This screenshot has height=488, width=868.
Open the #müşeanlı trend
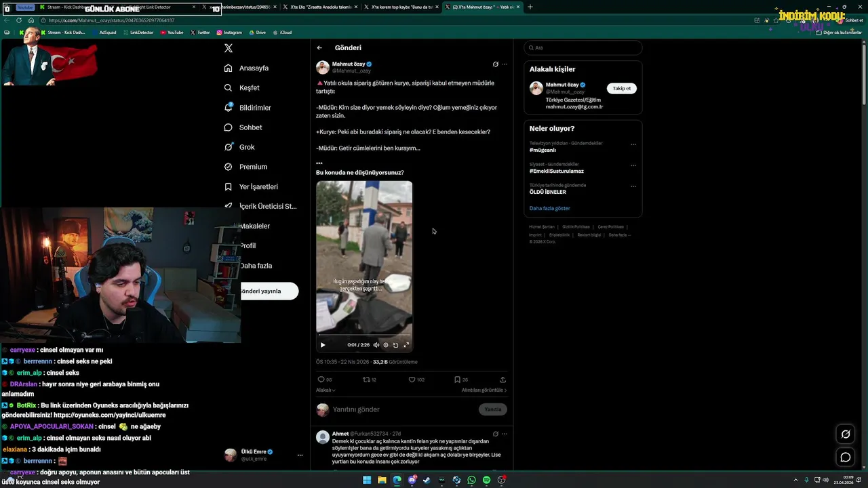tap(542, 150)
